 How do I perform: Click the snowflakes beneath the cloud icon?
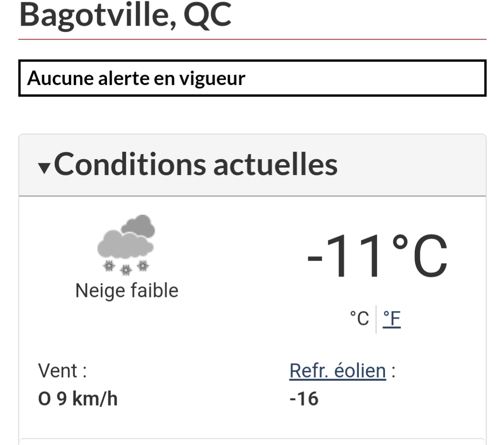(126, 268)
